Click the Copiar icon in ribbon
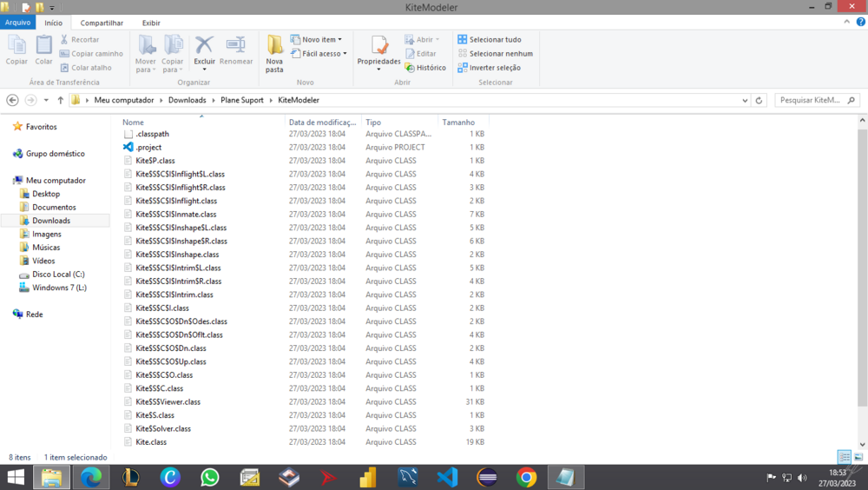Viewport: 868px width, 490px height. (x=16, y=49)
